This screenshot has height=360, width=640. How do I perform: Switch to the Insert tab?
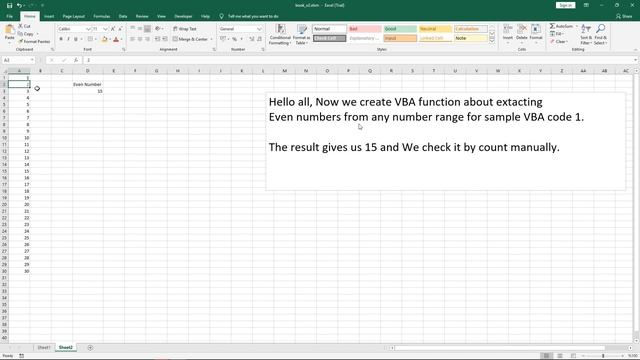pyautogui.click(x=49, y=16)
